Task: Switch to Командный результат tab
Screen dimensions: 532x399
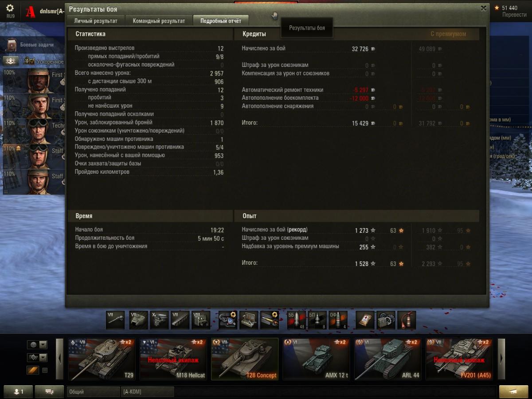Action: 159,21
